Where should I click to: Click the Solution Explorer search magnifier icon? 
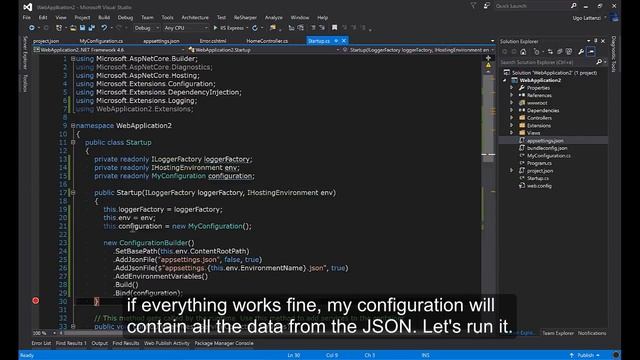(x=599, y=62)
